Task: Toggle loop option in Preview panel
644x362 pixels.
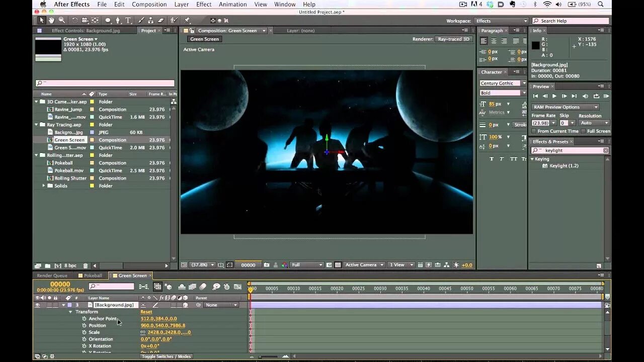Action: [x=596, y=96]
